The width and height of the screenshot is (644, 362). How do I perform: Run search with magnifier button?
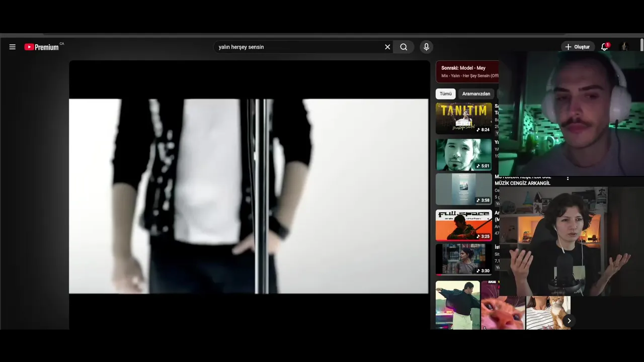pyautogui.click(x=404, y=47)
